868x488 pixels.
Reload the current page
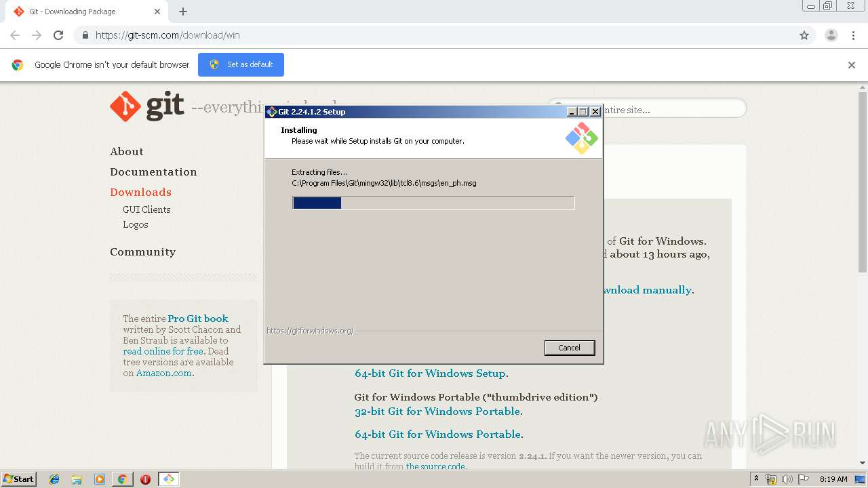[x=58, y=35]
